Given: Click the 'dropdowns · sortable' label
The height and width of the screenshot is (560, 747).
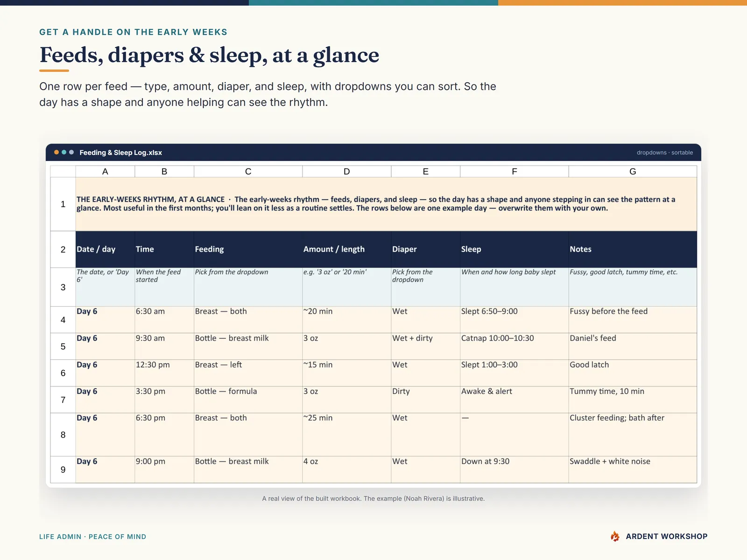Looking at the screenshot, I should tap(664, 153).
